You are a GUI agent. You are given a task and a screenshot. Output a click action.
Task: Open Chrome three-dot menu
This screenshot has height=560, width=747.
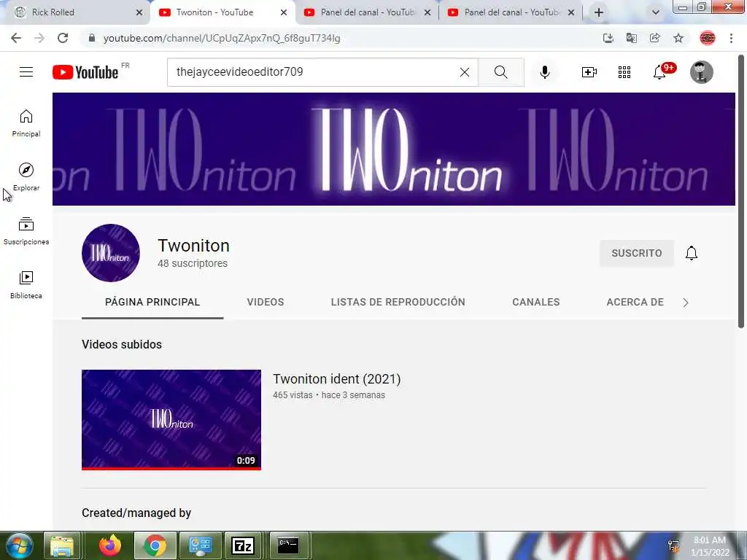tap(731, 38)
